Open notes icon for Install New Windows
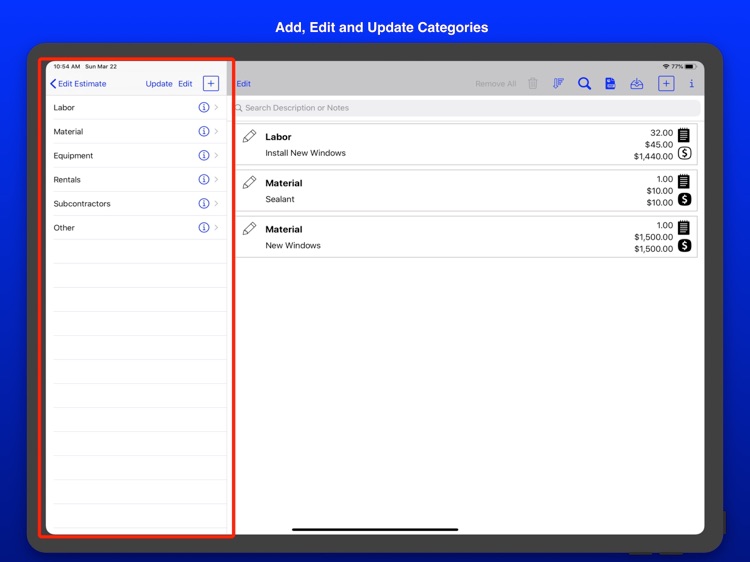 click(684, 135)
